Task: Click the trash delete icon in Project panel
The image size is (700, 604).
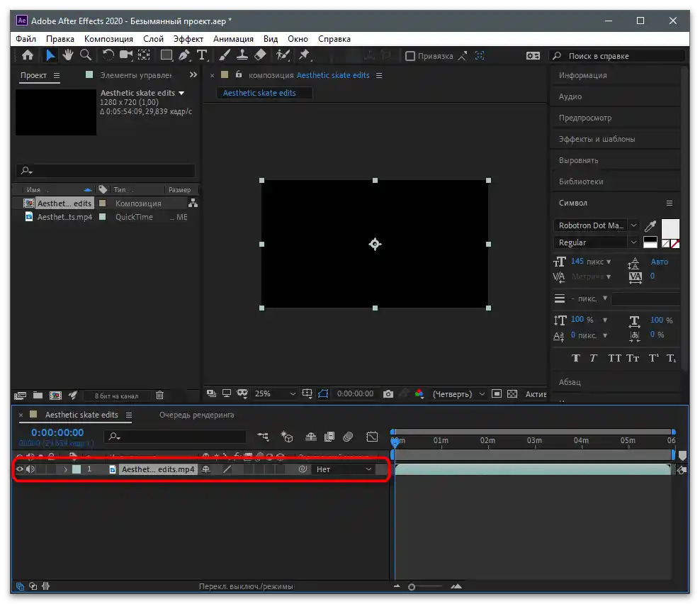Action: click(160, 396)
